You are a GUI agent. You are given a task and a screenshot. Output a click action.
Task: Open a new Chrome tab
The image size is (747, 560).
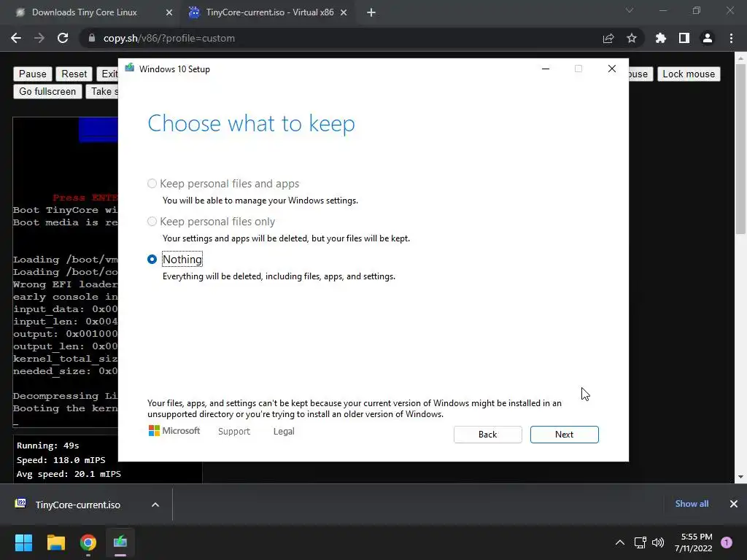pos(371,12)
